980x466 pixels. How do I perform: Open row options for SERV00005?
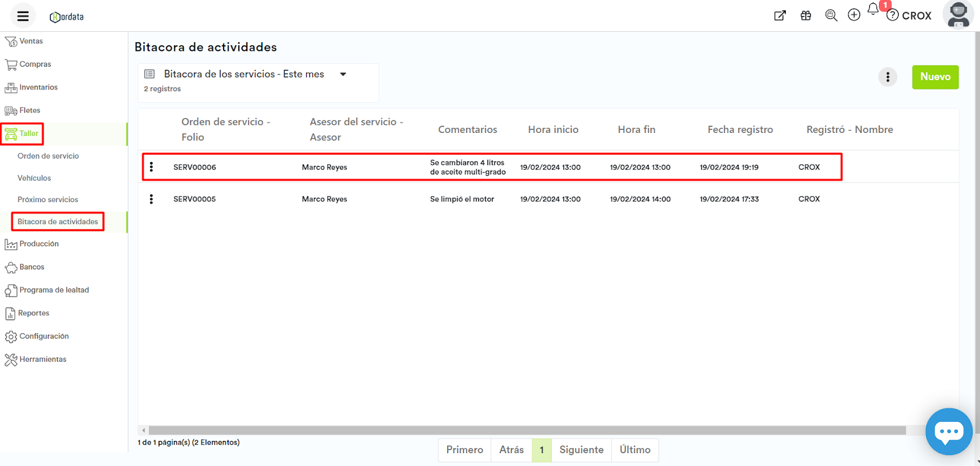coord(151,199)
